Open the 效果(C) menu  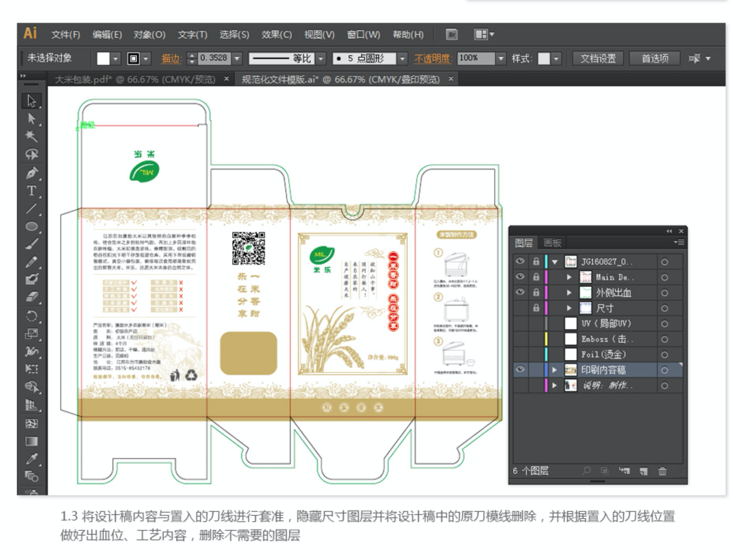(x=276, y=35)
